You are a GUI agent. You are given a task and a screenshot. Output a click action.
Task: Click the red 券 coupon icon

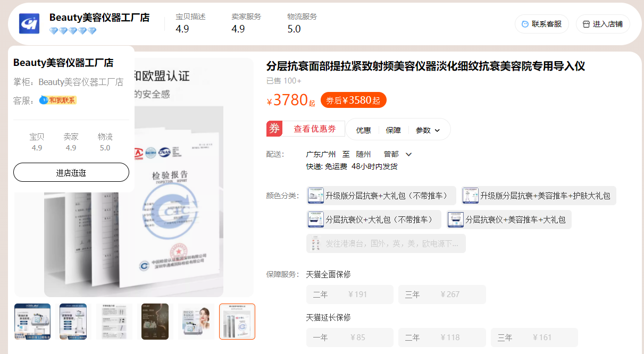(x=274, y=129)
